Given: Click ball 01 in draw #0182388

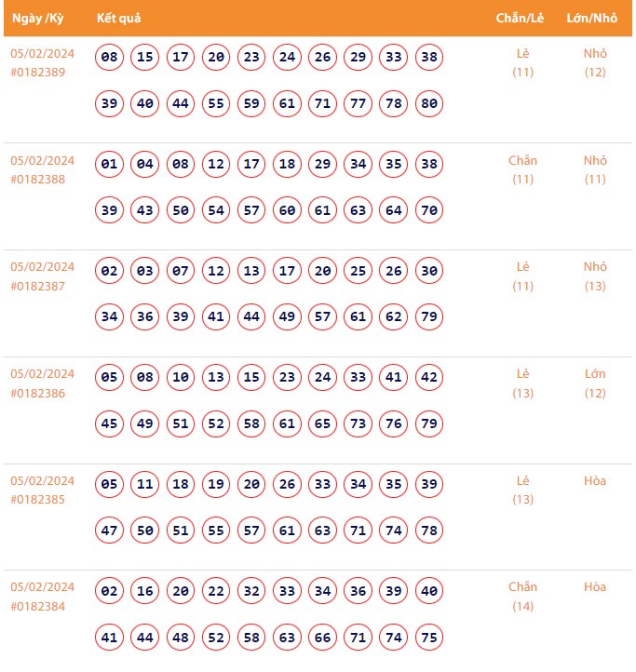Looking at the screenshot, I should 109,165.
